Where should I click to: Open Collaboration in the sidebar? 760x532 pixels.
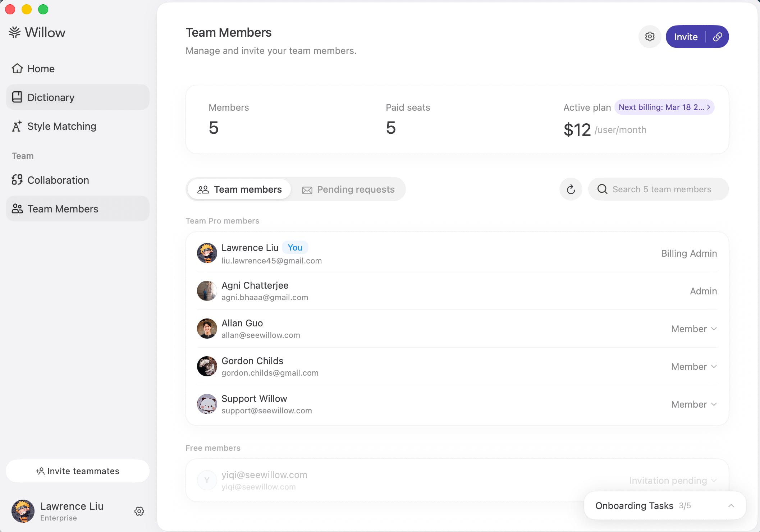58,180
